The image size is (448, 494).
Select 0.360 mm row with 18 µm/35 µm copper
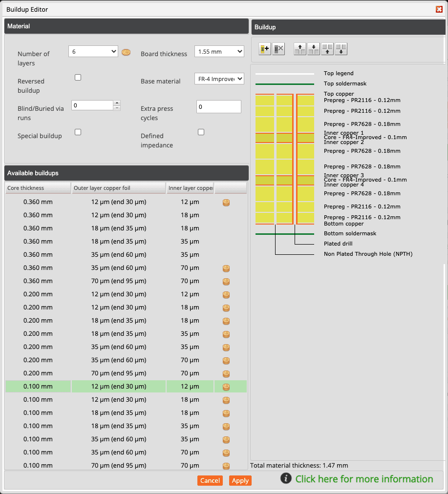coord(126,242)
